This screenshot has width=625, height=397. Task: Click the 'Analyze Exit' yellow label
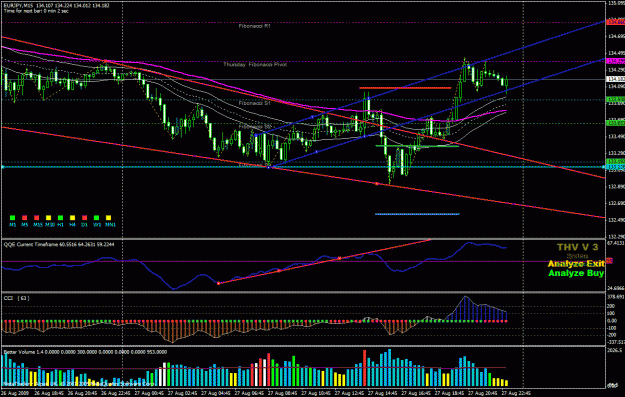point(576,264)
